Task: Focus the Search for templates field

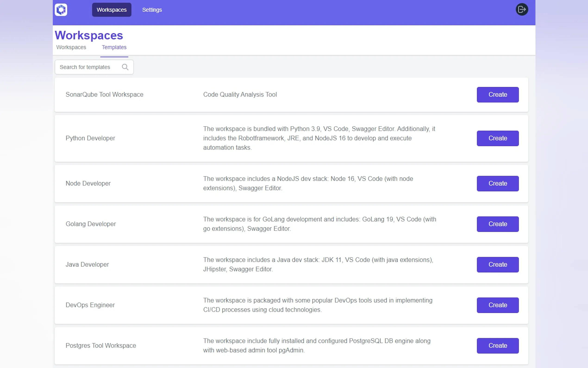Action: click(89, 67)
